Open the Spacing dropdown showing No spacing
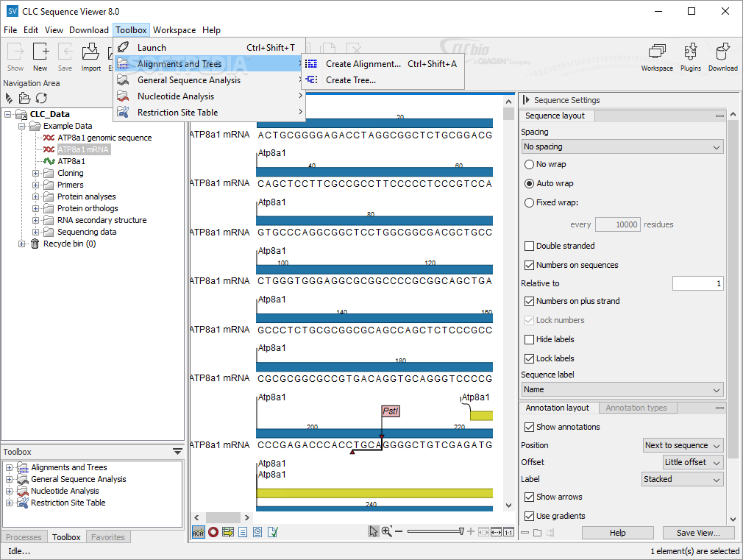743x560 pixels. [622, 147]
